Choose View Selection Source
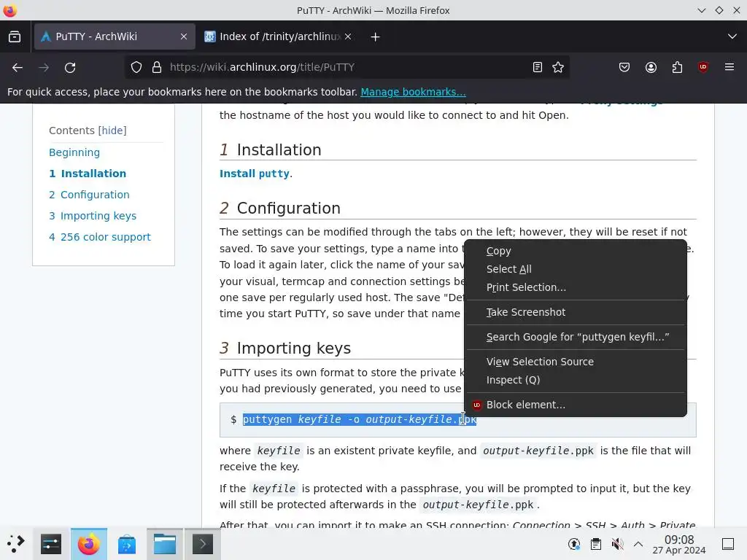 [x=576, y=362]
